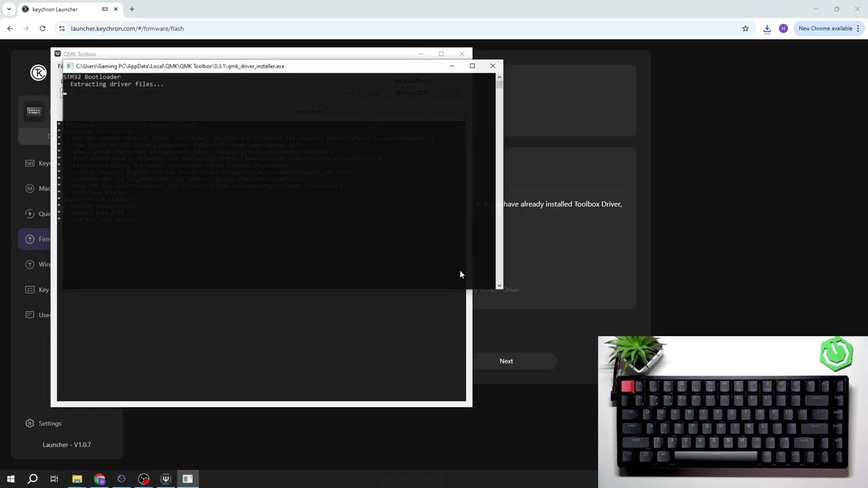Image resolution: width=868 pixels, height=488 pixels.
Task: Open Chrome downloads icon
Action: click(x=767, y=28)
